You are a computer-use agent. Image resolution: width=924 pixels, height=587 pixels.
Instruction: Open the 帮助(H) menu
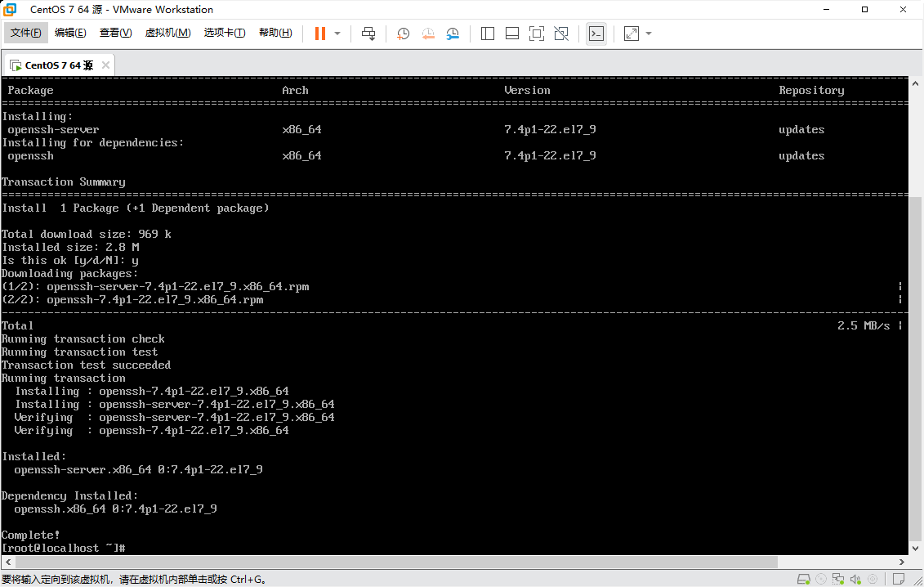click(x=275, y=33)
